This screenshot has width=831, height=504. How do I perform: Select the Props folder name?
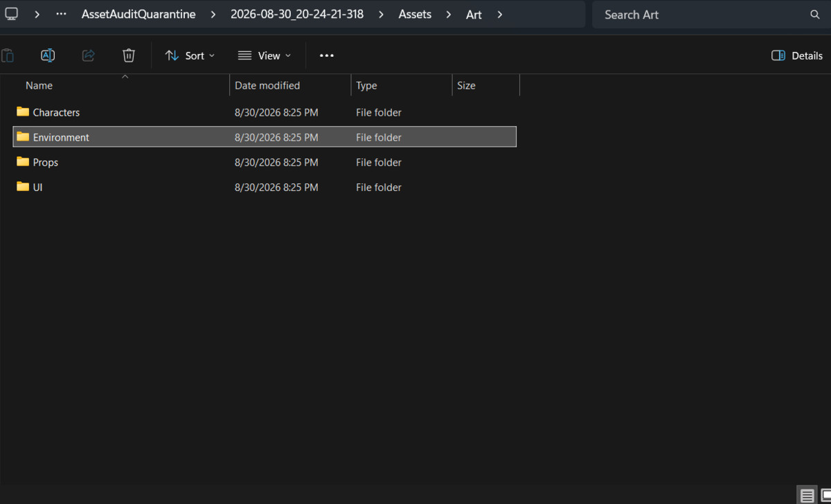pyautogui.click(x=46, y=162)
